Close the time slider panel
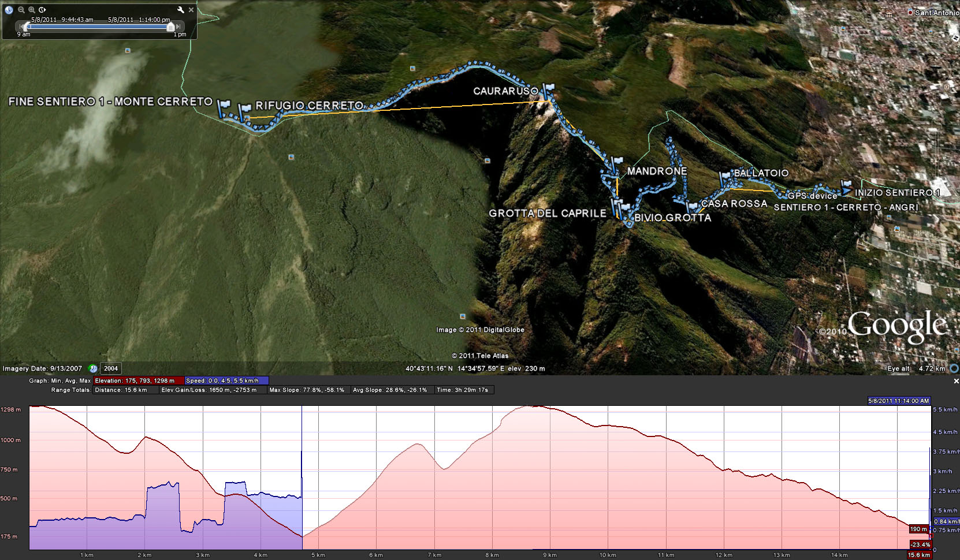 [x=191, y=10]
